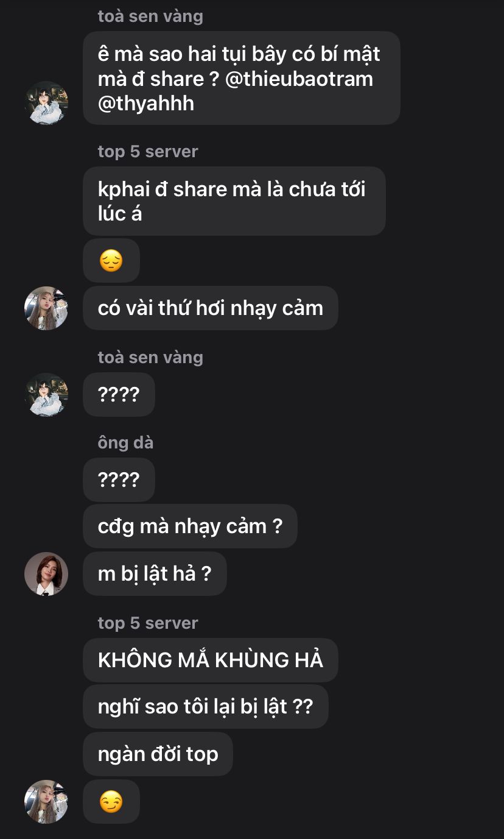This screenshot has height=839, width=504.
Task: Tap message 'KHÔNG MẮ KHÙNG HẢ'
Action: pyautogui.click(x=211, y=660)
